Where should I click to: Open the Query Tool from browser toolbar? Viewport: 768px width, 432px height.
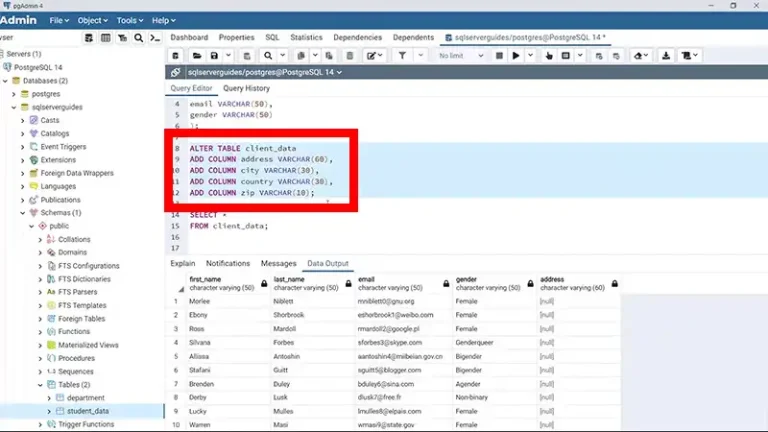coord(89,38)
